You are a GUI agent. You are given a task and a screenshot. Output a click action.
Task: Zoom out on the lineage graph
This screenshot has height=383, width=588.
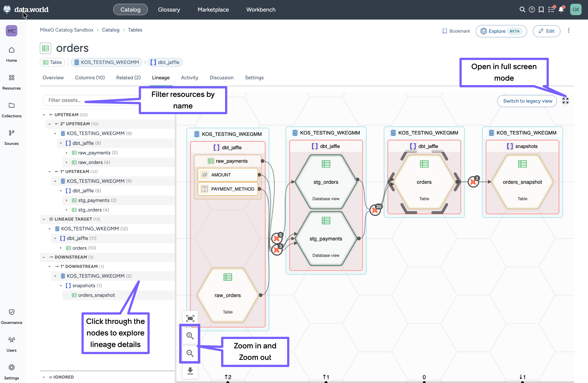190,353
